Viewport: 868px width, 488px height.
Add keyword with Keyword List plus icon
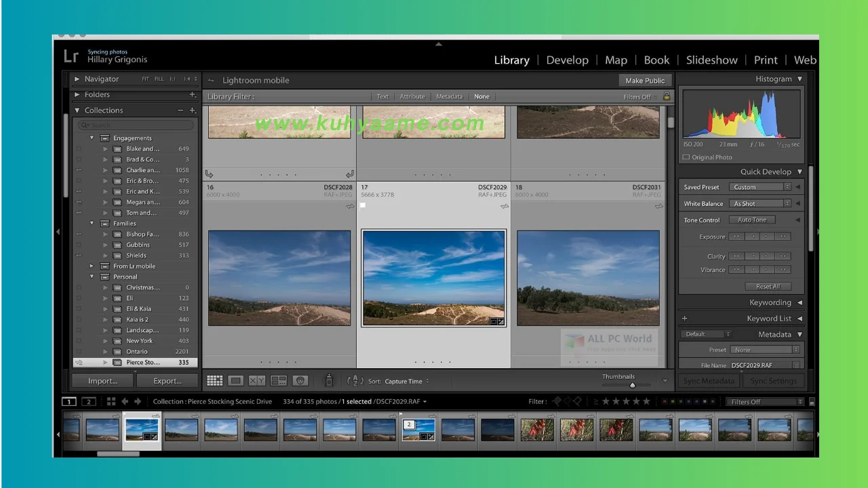(x=685, y=319)
